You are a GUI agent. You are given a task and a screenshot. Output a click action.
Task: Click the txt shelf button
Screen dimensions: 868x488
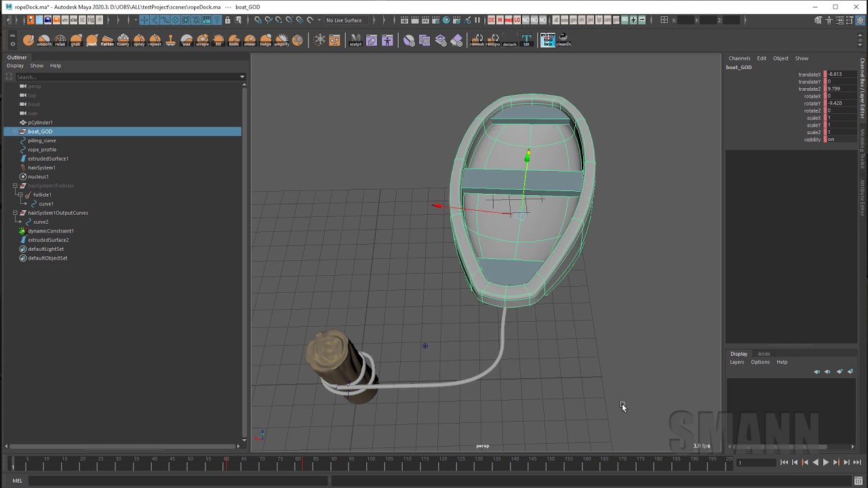[x=526, y=40]
